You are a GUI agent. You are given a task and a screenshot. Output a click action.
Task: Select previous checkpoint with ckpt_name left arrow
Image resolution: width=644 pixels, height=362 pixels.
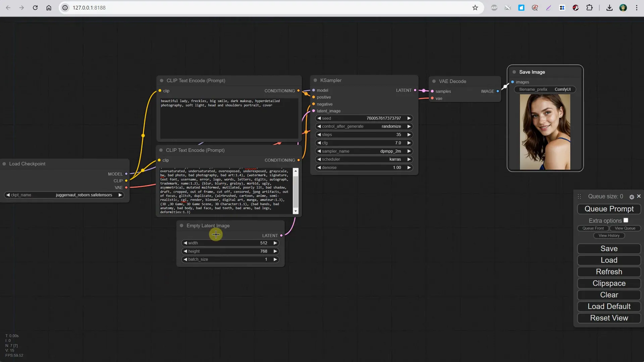pyautogui.click(x=8, y=195)
